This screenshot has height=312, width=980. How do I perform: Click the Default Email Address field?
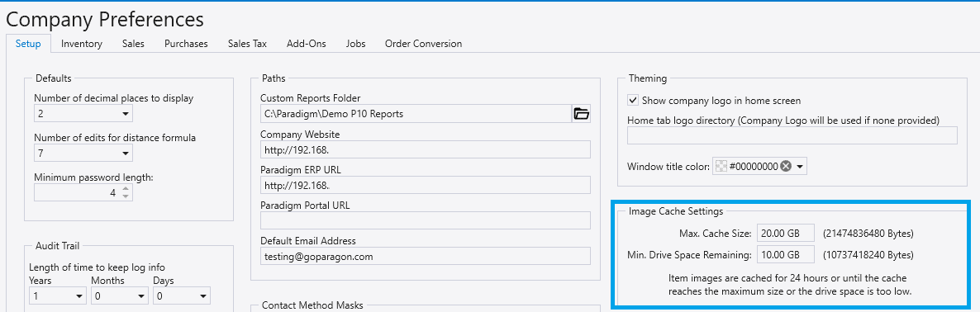point(425,257)
